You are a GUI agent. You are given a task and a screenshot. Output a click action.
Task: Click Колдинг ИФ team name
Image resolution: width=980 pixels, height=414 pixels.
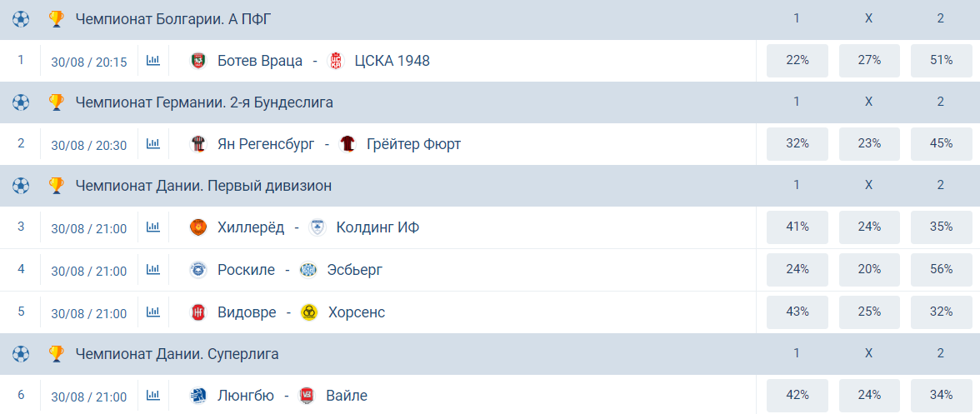pyautogui.click(x=377, y=227)
